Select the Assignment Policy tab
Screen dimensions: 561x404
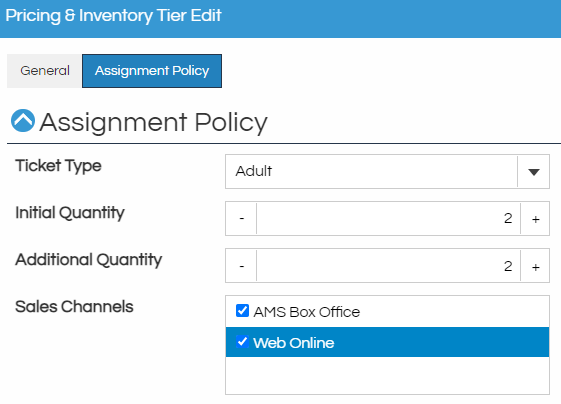coord(152,71)
